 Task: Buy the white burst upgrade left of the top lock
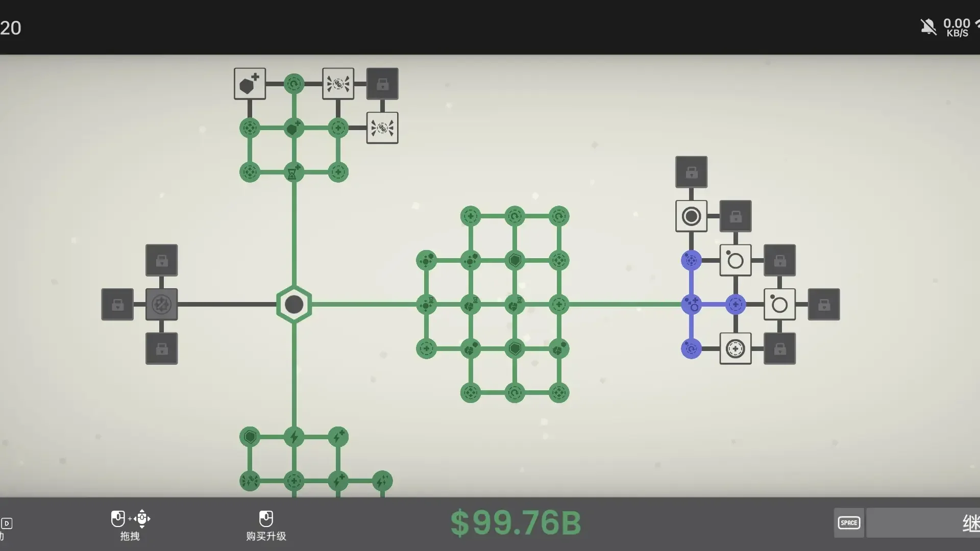tap(338, 84)
